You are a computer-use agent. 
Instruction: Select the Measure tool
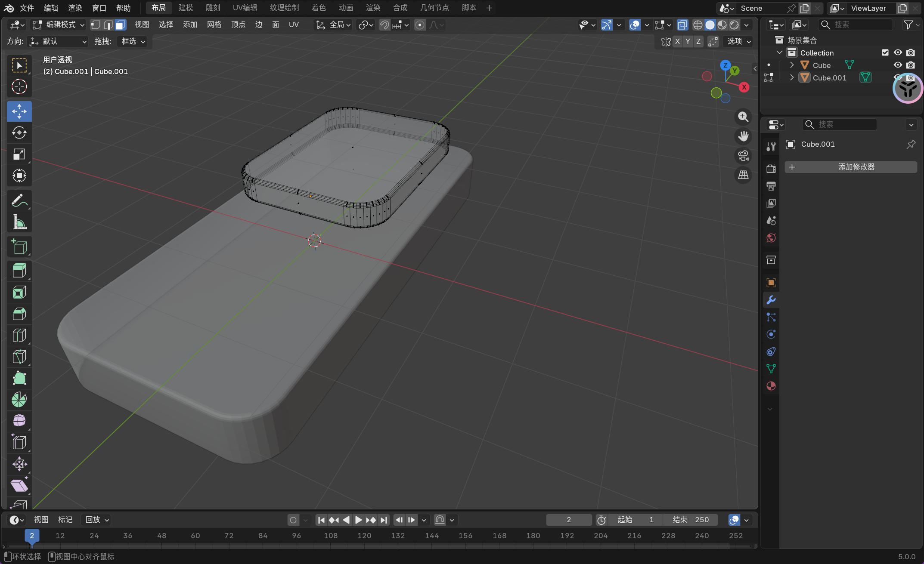pyautogui.click(x=19, y=222)
